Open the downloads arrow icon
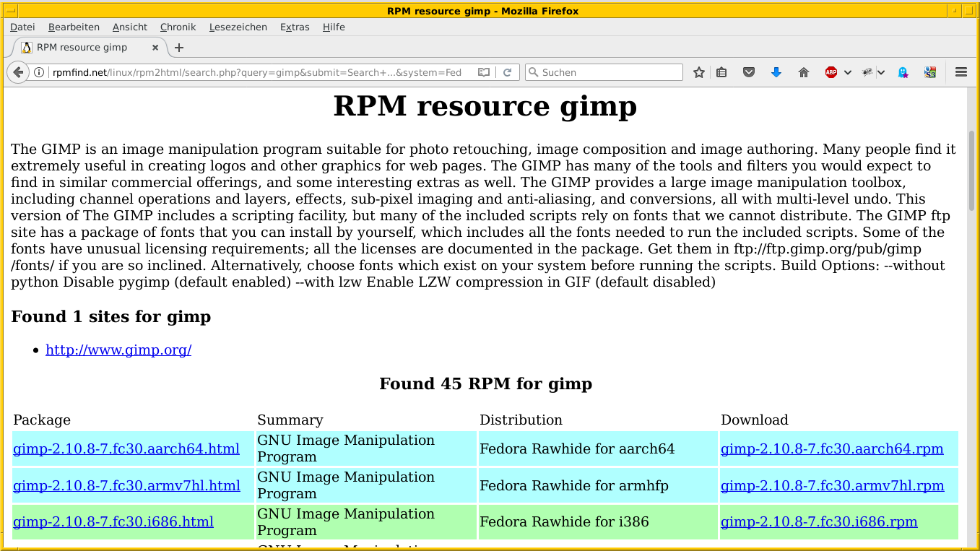 tap(776, 72)
